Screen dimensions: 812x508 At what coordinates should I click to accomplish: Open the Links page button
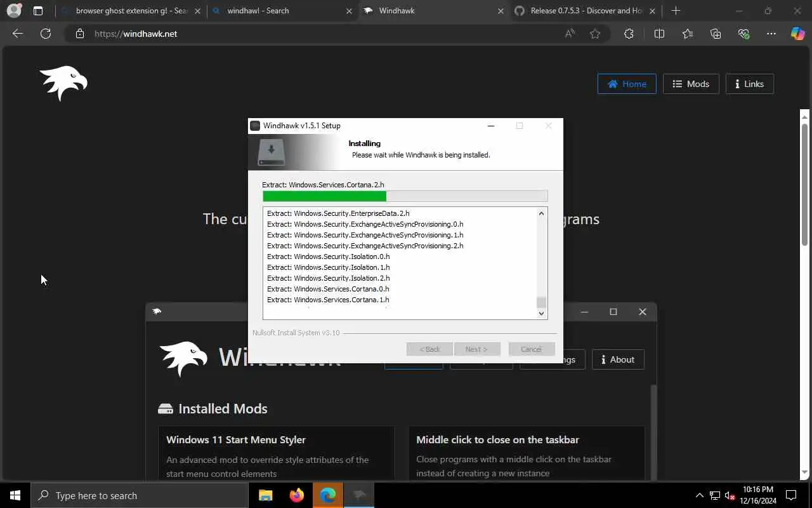(x=749, y=84)
